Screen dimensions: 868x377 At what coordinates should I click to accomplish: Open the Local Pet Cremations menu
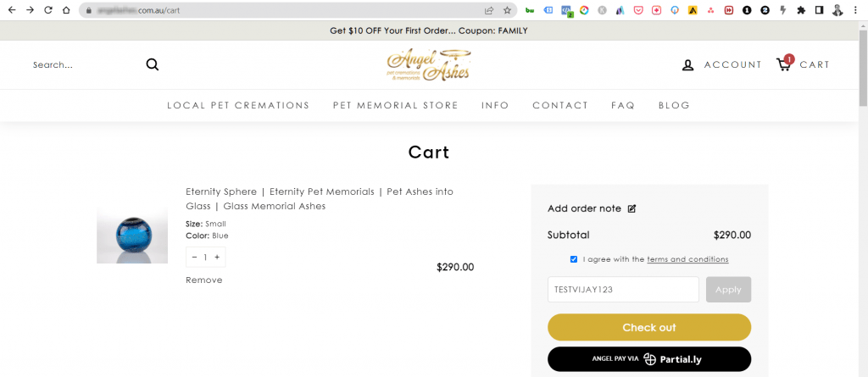[238, 106]
